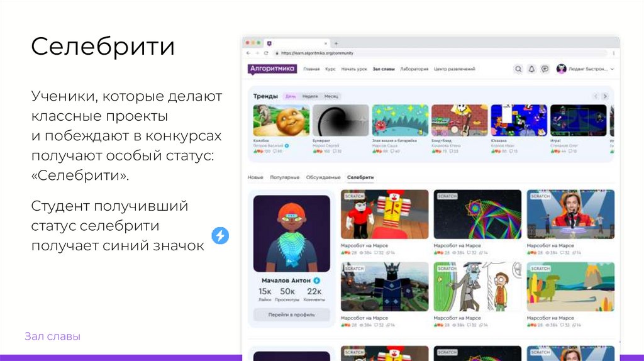Image resolution: width=644 pixels, height=361 pixels.
Task: Open the Бэнд-Бэнд guitar thumbnail
Action: point(460,120)
